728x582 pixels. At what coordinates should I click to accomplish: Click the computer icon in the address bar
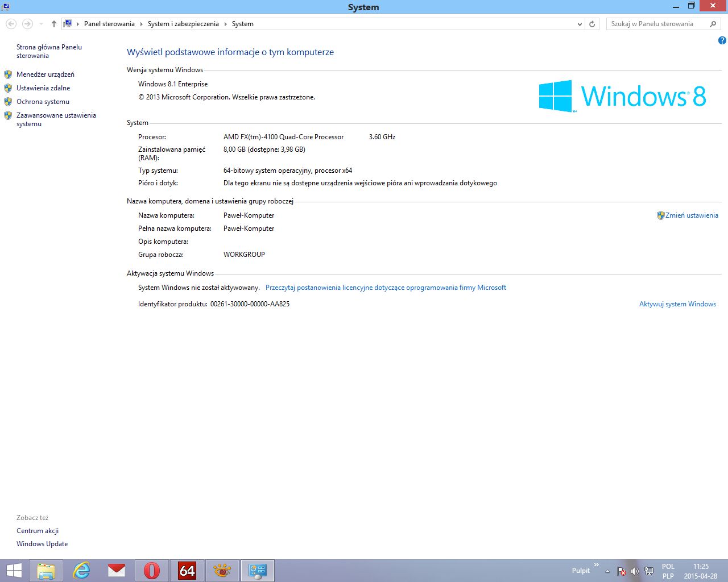tap(68, 24)
